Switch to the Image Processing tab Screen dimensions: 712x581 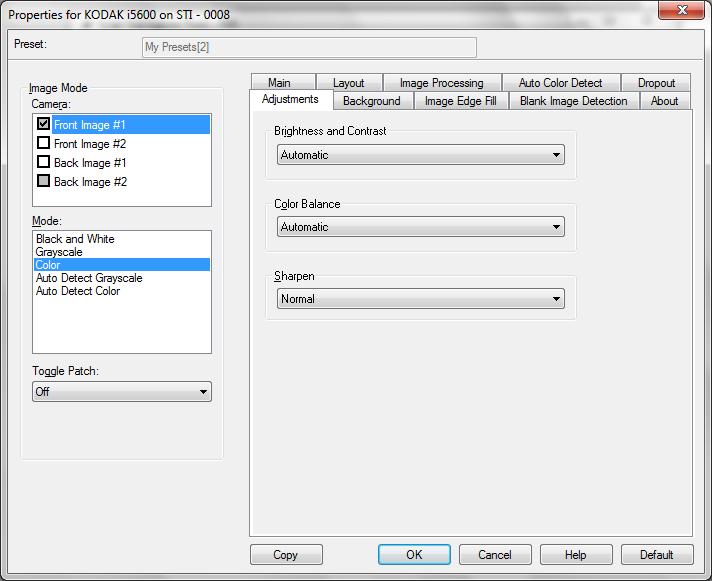(442, 82)
